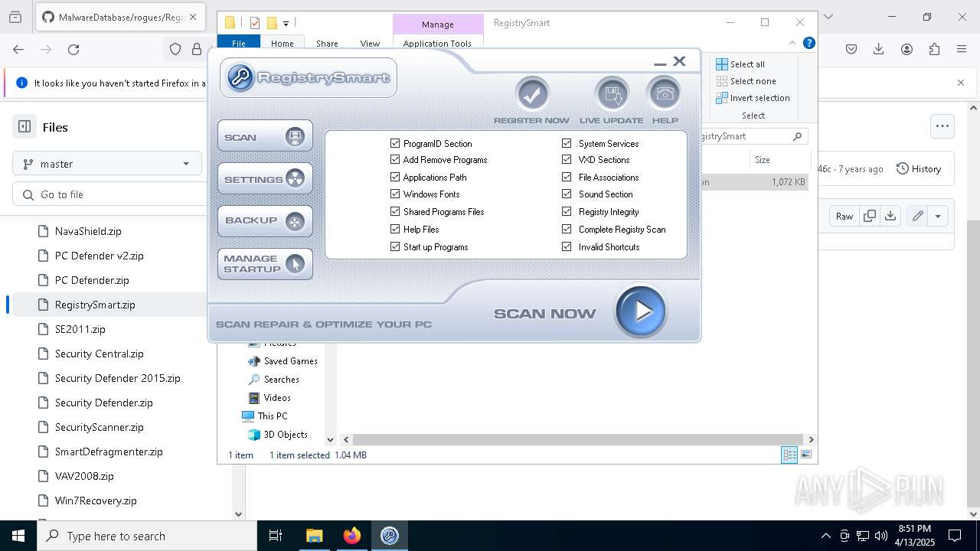This screenshot has width=980, height=551.
Task: Switch Explorer to details view icon
Action: pos(789,455)
